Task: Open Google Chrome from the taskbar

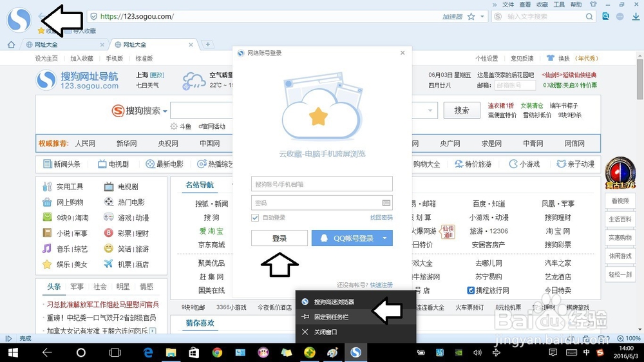Action: coord(217,352)
